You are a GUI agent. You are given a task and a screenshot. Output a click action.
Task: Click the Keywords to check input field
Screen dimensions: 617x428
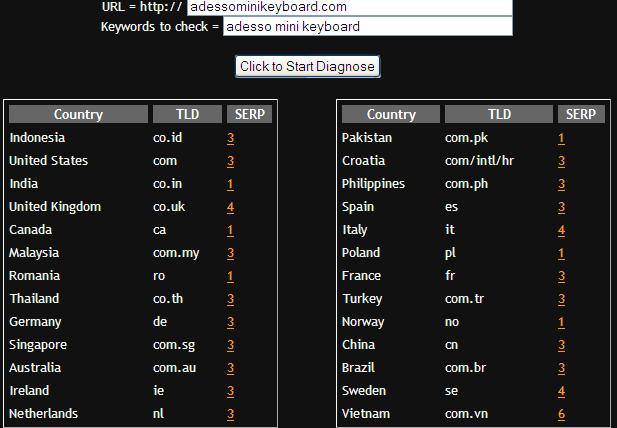click(x=368, y=26)
